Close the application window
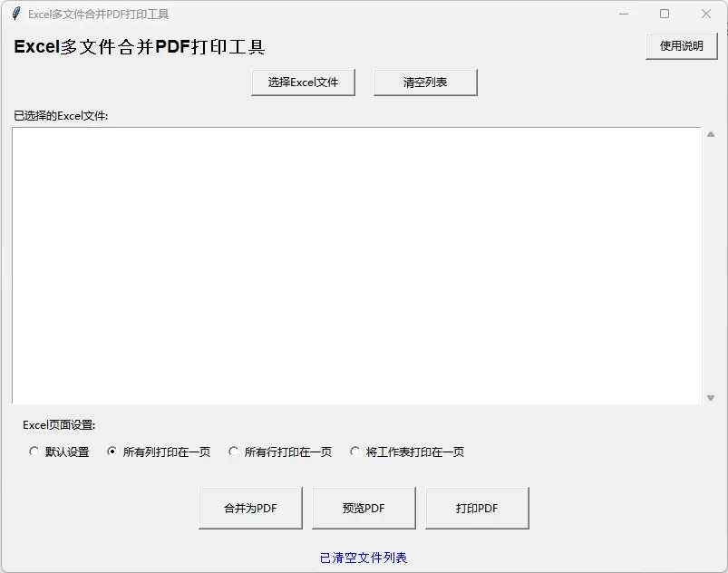The width and height of the screenshot is (728, 573). click(705, 14)
